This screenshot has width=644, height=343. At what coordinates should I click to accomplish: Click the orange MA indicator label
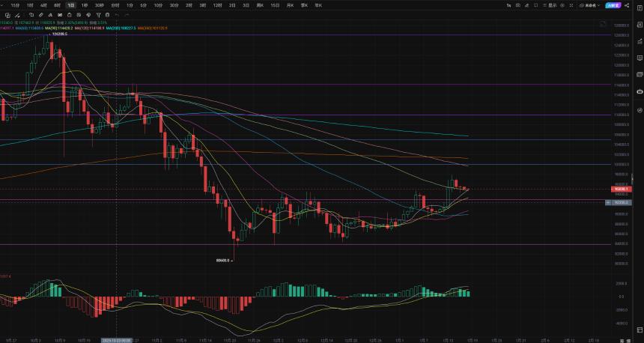pos(152,28)
